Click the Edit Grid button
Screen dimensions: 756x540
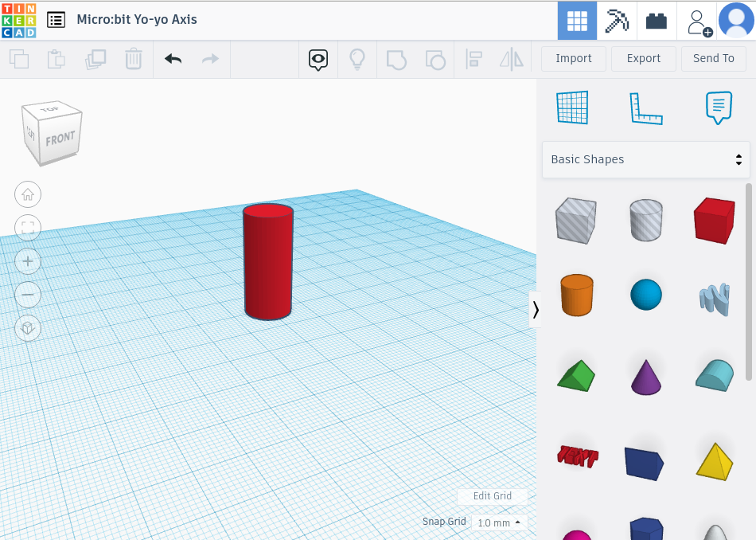(492, 495)
